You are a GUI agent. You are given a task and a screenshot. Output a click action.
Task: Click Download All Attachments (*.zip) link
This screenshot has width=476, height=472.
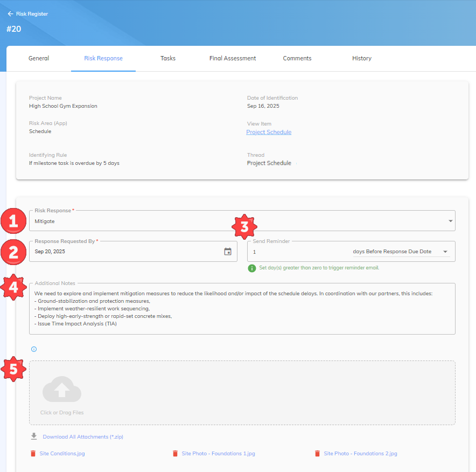point(83,437)
